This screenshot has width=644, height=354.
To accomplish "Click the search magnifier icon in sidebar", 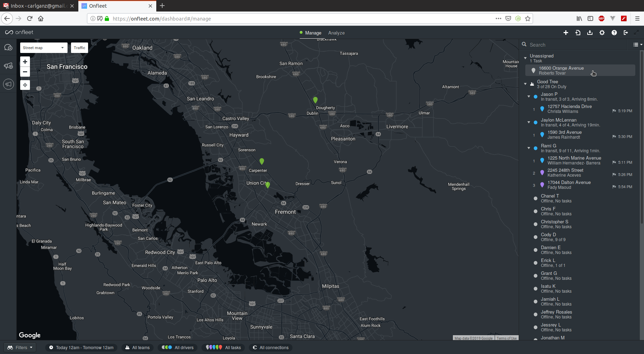I will tap(524, 45).
